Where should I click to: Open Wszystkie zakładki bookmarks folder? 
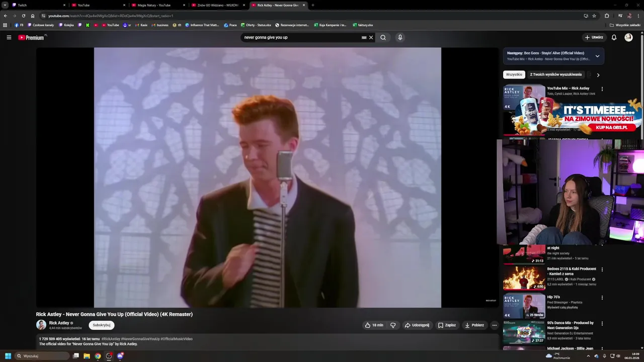[625, 25]
